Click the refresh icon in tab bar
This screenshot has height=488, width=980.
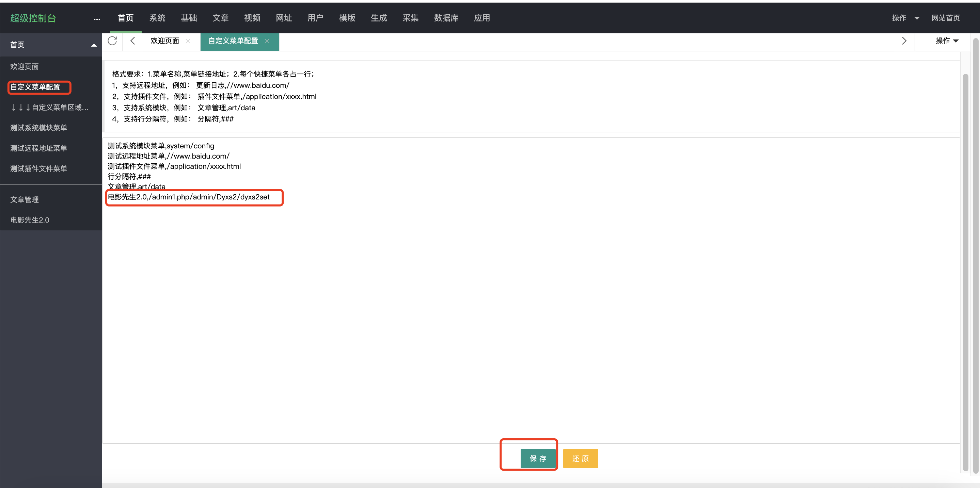pyautogui.click(x=112, y=41)
